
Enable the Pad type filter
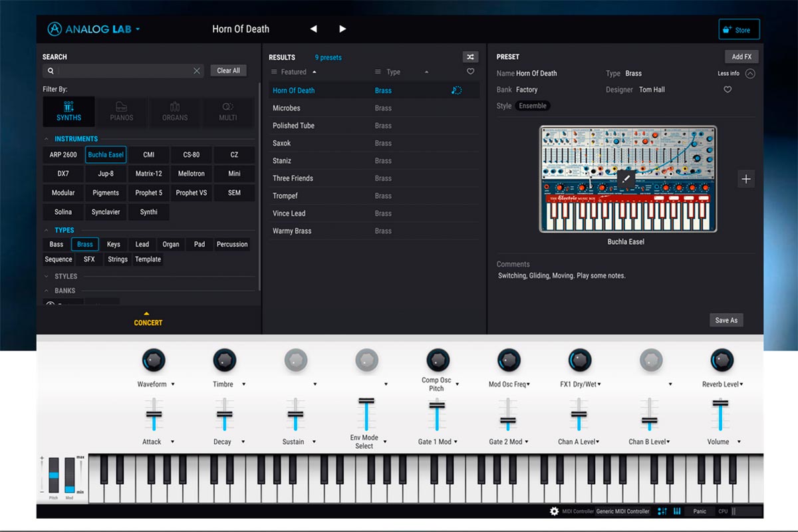coord(199,244)
